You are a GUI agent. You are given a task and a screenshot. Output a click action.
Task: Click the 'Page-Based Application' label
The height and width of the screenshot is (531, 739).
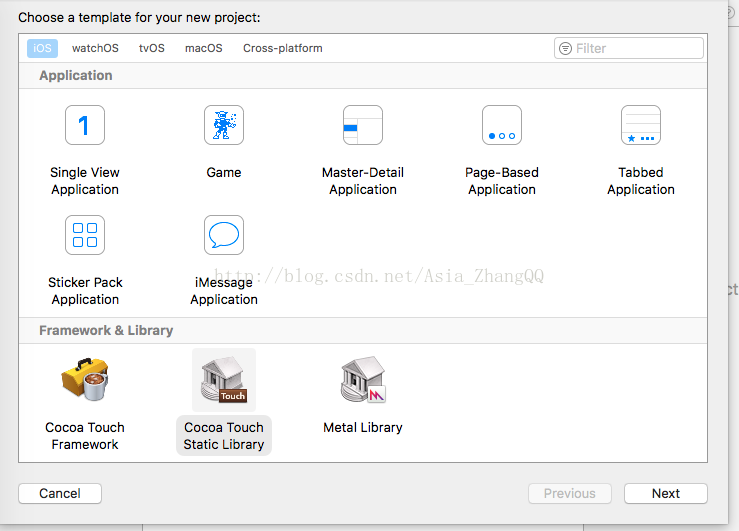pos(502,181)
